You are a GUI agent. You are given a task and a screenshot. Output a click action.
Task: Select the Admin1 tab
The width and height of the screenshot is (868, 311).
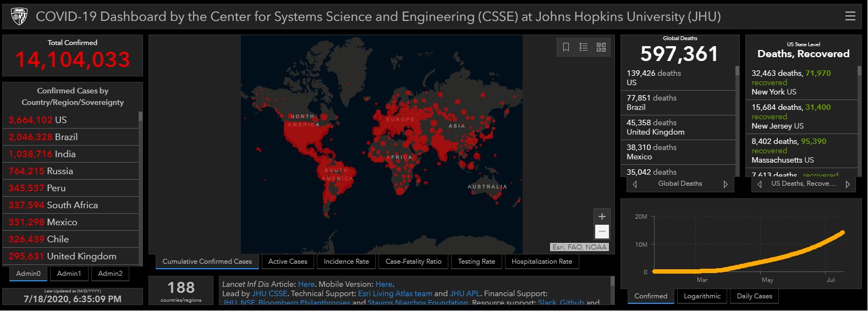click(x=69, y=273)
